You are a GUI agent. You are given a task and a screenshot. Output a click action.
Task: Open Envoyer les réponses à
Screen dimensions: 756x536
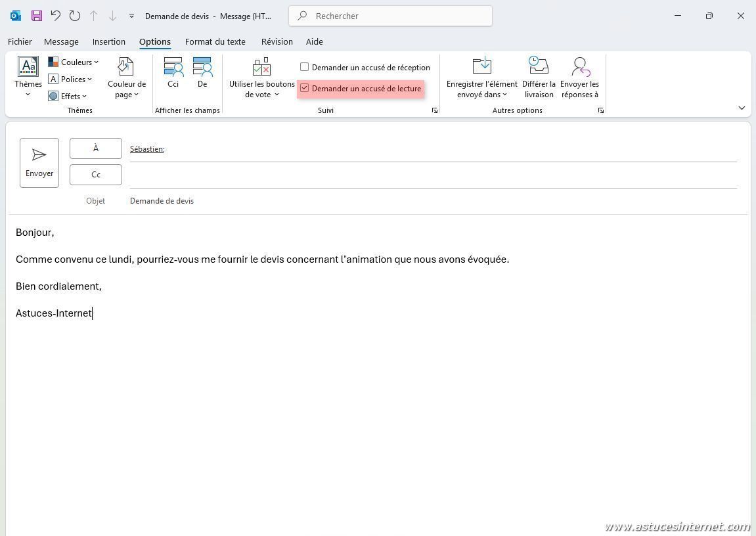[579, 77]
